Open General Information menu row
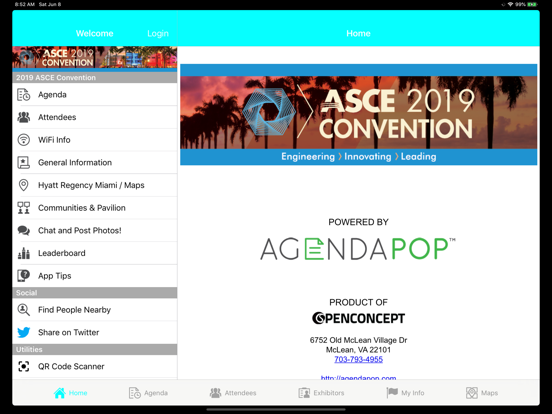Image resolution: width=552 pixels, height=414 pixels. 95,162
